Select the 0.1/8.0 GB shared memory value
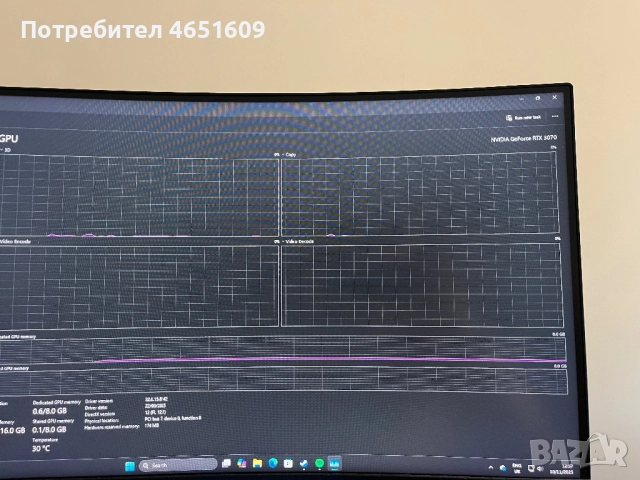The image size is (640, 480). pyautogui.click(x=49, y=429)
